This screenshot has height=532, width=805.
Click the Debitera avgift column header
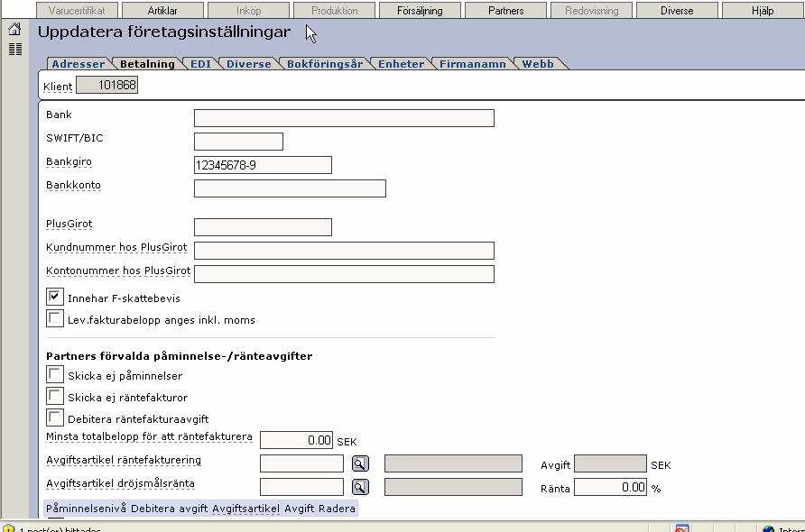[x=170, y=509]
